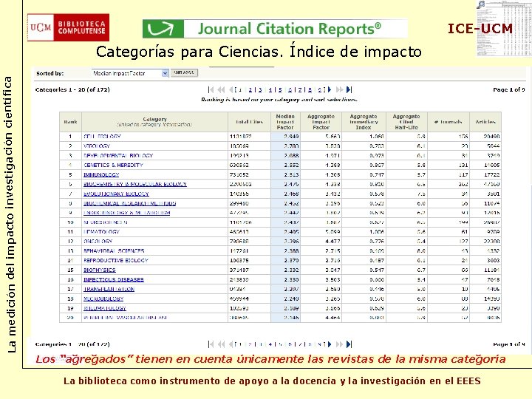The width and height of the screenshot is (532, 399).
Task: Jump to last page arrow below table
Action: click(349, 344)
